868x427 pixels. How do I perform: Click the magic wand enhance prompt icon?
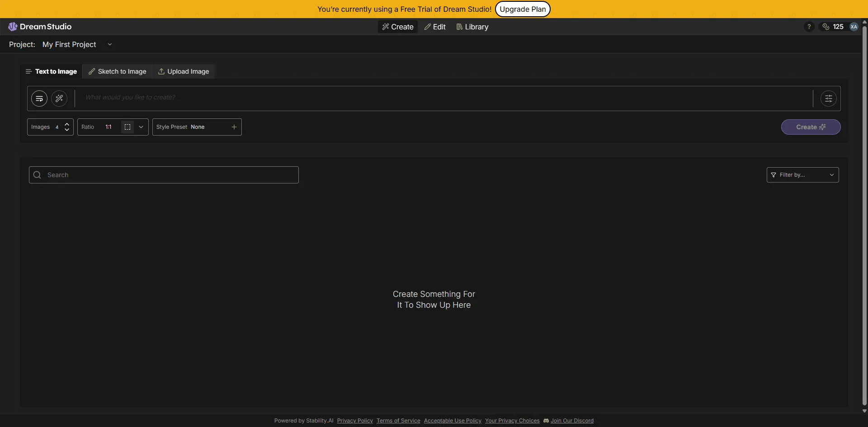[59, 99]
